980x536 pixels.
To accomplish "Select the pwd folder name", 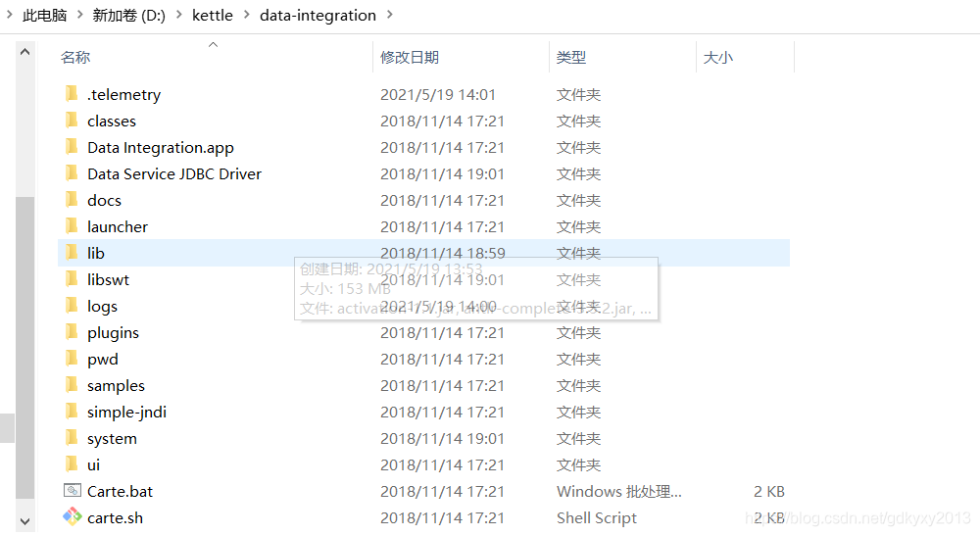I will pos(103,359).
